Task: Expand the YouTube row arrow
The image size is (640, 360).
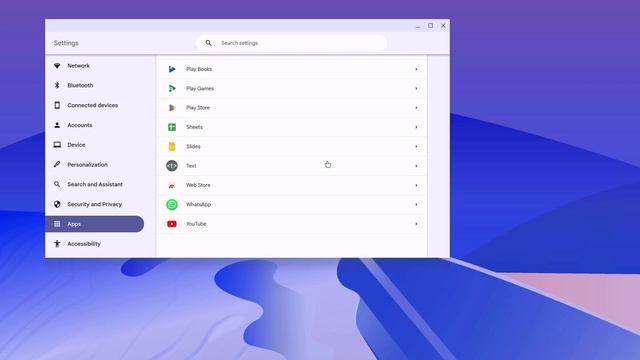Action: point(416,224)
